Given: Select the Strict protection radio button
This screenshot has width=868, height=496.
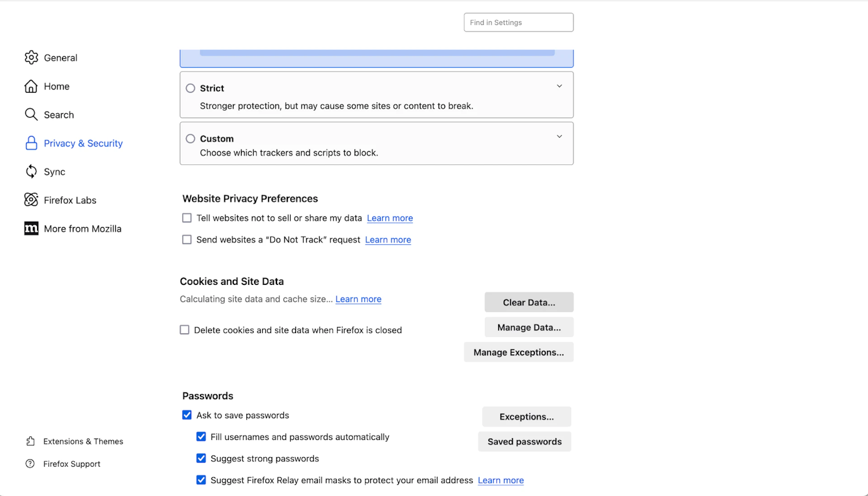Looking at the screenshot, I should click(x=190, y=88).
